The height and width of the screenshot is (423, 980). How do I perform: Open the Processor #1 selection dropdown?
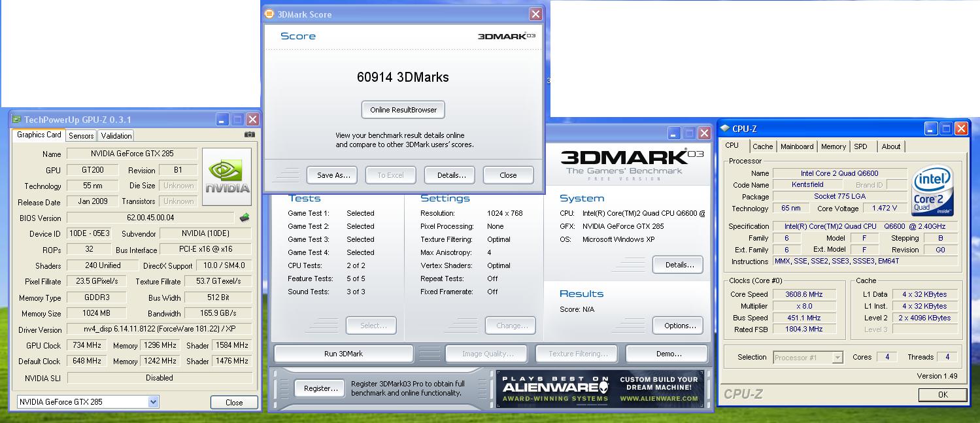pos(837,358)
